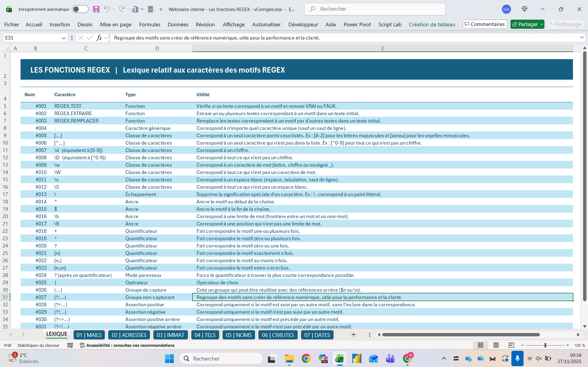Switch to the 03 | IMMAT sheet
Image resolution: width=588 pixels, height=367 pixels.
pos(170,335)
